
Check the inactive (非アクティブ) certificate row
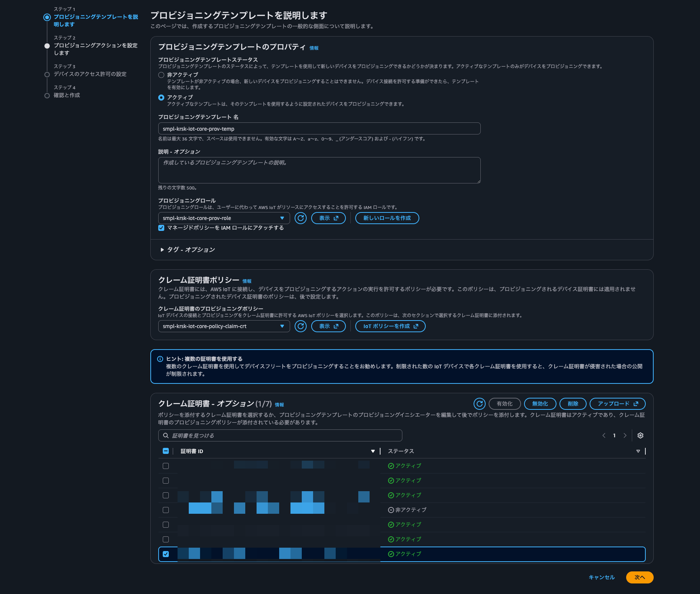[166, 510]
